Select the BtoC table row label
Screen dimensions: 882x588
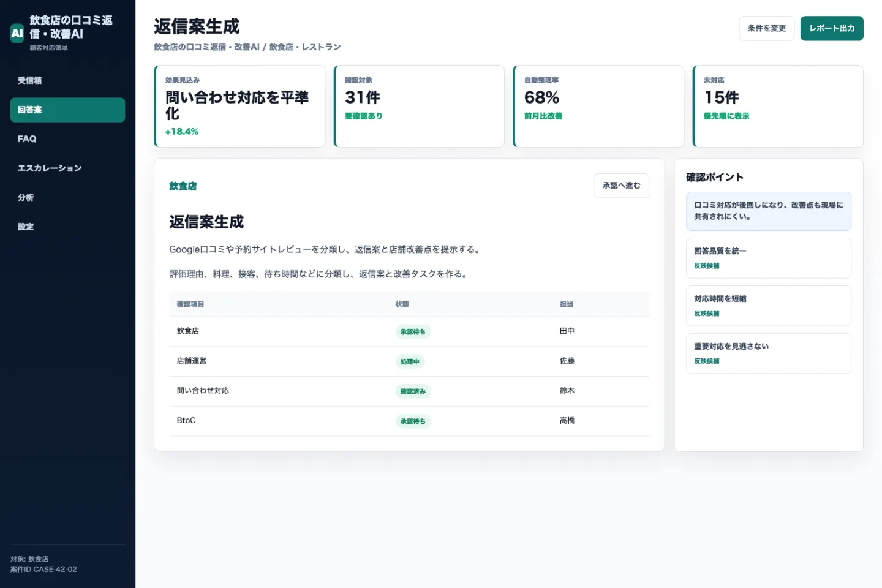186,420
